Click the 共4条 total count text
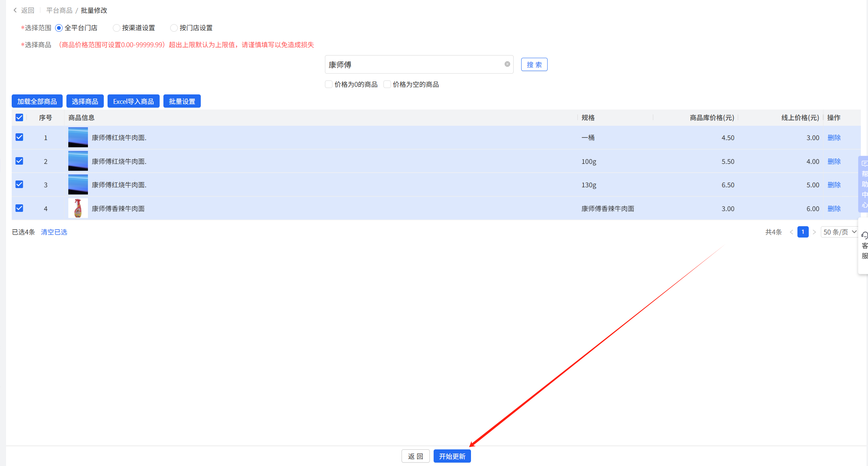The height and width of the screenshot is (466, 868). point(773,232)
